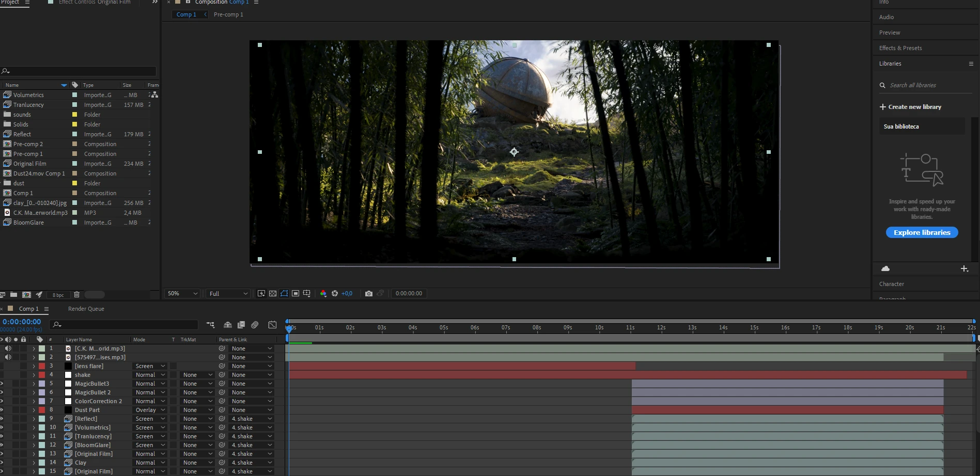Open the Effects & Presets panel
The height and width of the screenshot is (476, 980).
(900, 48)
